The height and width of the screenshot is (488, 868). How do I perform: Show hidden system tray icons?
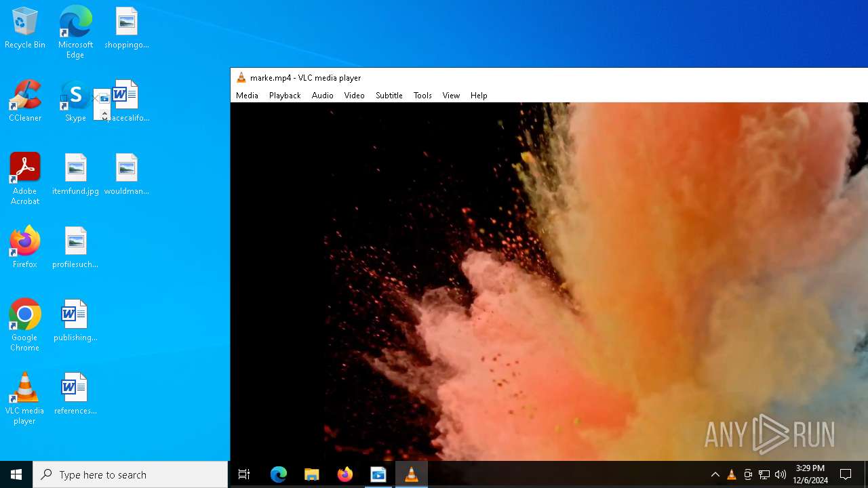(715, 474)
